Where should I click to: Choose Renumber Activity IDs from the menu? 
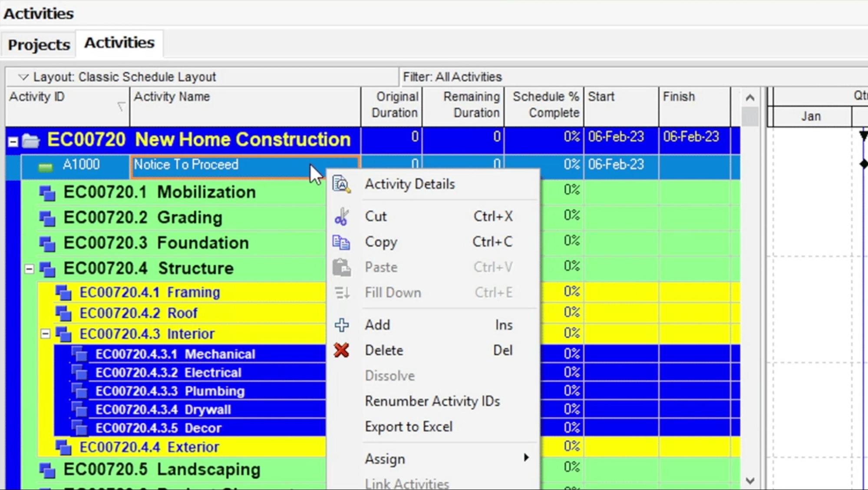click(x=432, y=401)
